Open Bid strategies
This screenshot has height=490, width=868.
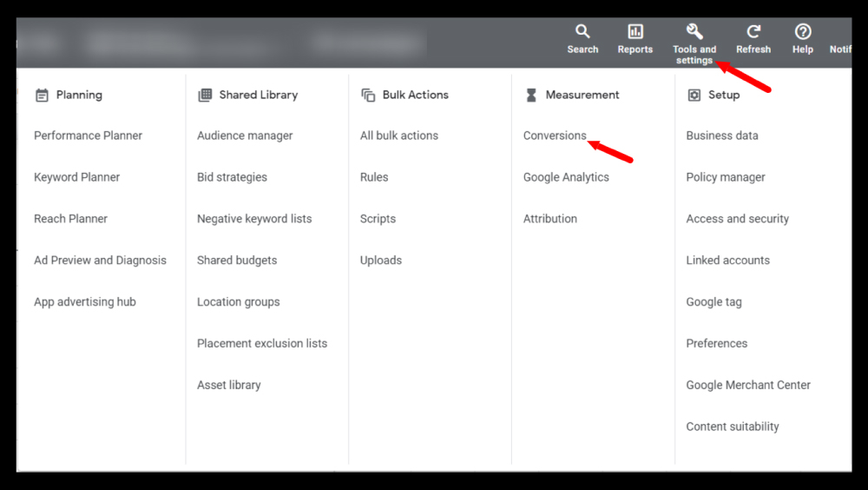(232, 177)
